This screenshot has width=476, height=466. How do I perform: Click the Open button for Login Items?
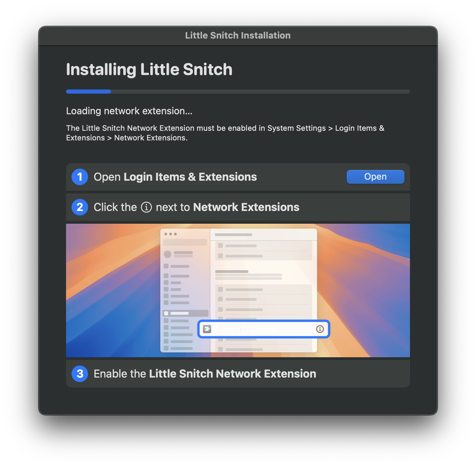(375, 177)
